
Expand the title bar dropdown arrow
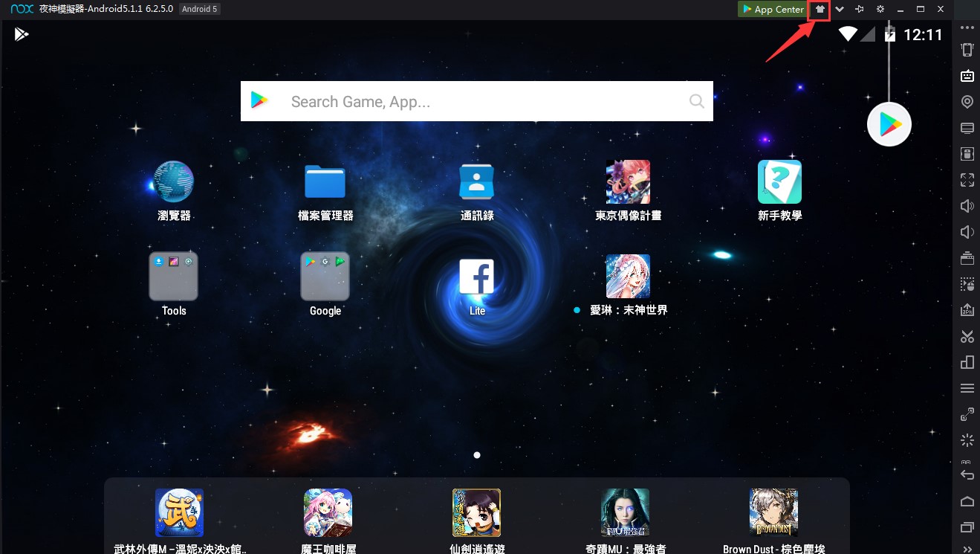coord(840,10)
